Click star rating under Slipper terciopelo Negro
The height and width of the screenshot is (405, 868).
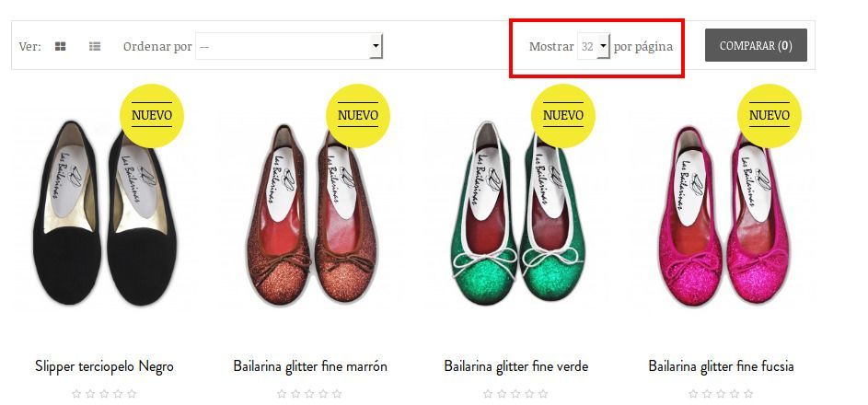click(104, 394)
